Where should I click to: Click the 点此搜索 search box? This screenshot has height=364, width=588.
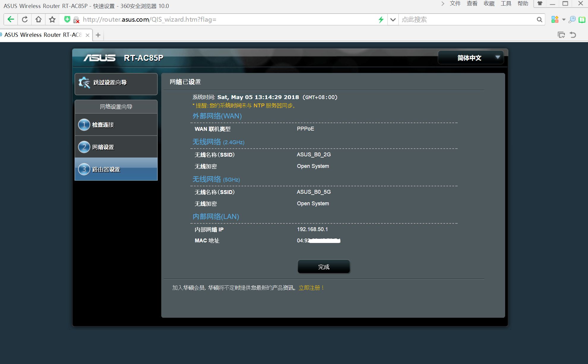tap(466, 20)
